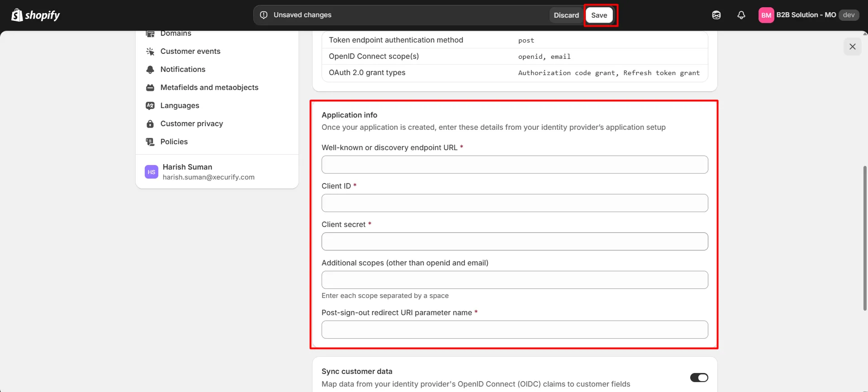Click 'OAuth 2.0 grant types' label
This screenshot has width=868, height=392.
pyautogui.click(x=367, y=73)
